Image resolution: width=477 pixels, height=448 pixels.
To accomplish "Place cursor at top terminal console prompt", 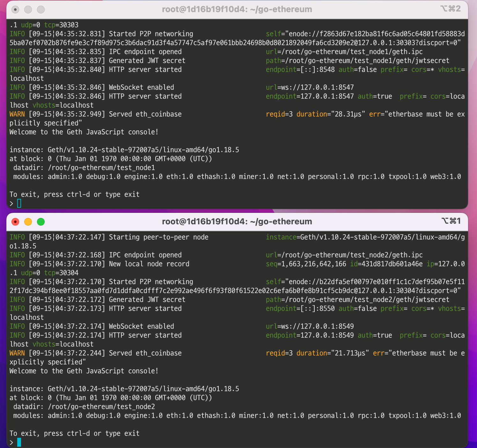I will 19,203.
